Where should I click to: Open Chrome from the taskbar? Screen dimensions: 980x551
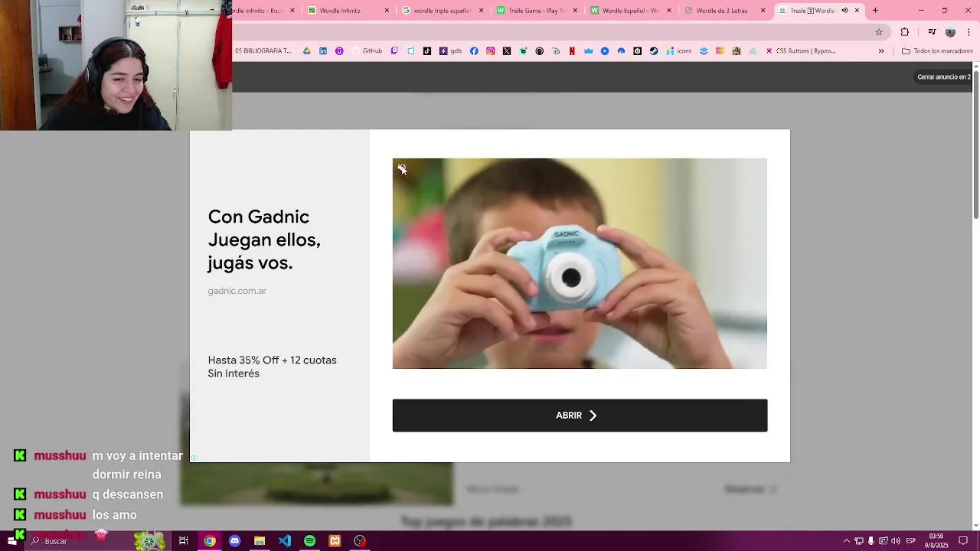209,541
